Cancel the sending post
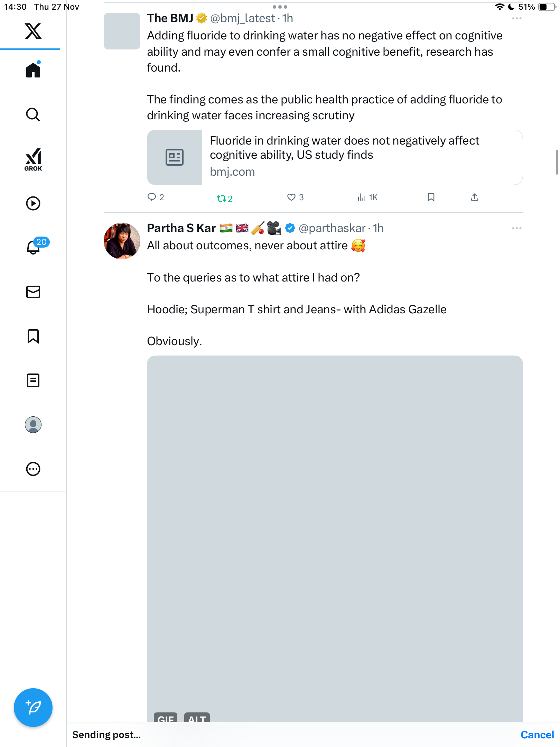 tap(537, 735)
